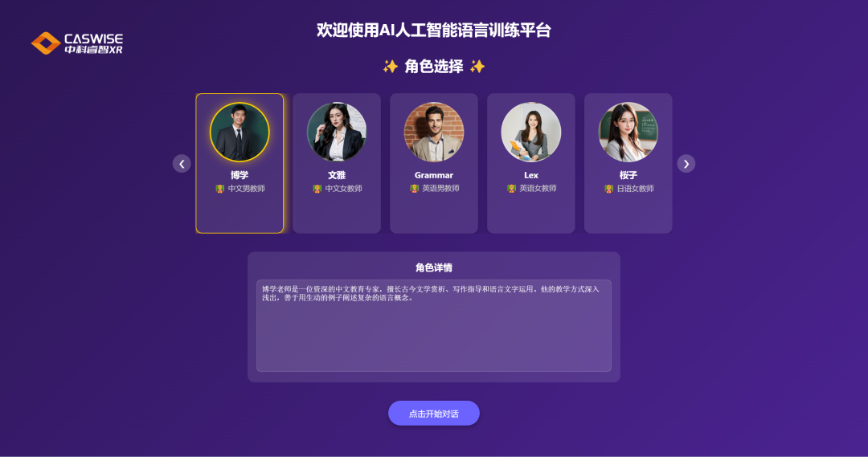Screen dimensions: 868x457
Task: Choose 文雅 teacher avatar
Action: pos(337,133)
